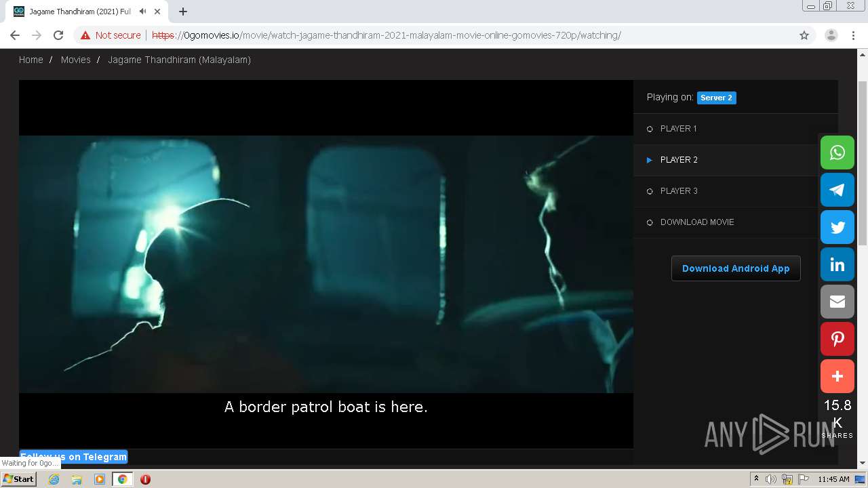This screenshot has height=488, width=868.
Task: Click scrollbar up arrow
Action: 863,54
